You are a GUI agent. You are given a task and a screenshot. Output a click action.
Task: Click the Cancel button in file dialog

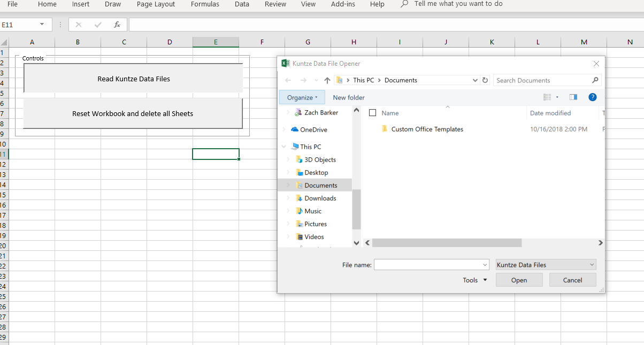click(x=572, y=280)
